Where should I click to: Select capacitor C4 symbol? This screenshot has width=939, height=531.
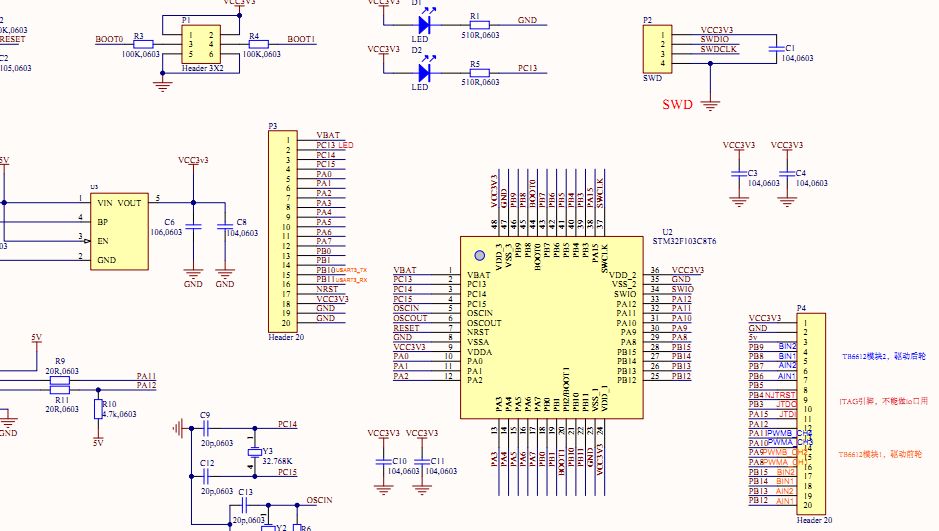click(x=787, y=174)
